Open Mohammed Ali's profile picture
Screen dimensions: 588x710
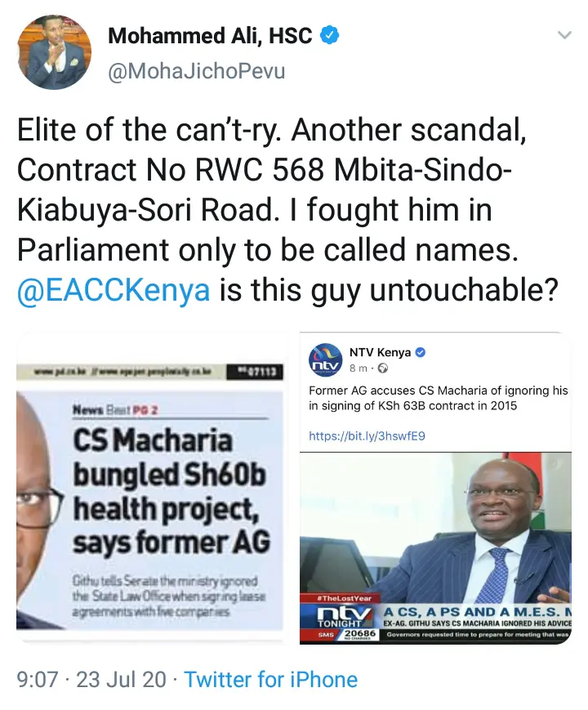(x=55, y=52)
